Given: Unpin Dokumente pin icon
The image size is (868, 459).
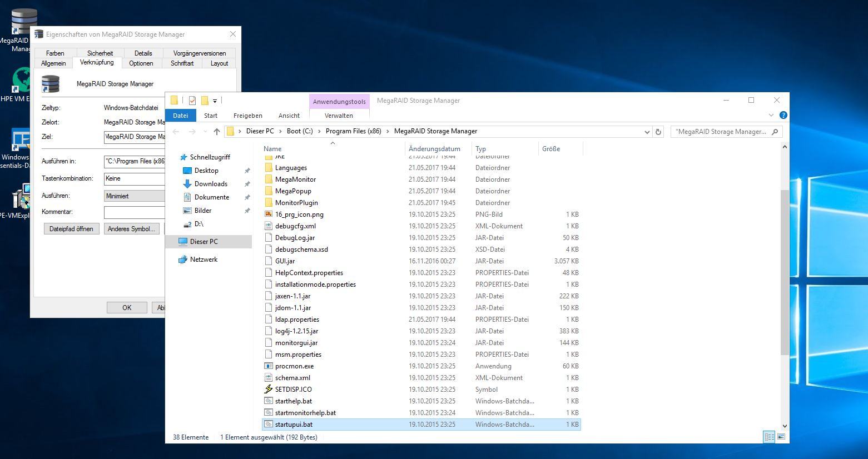Looking at the screenshot, I should pos(247,197).
